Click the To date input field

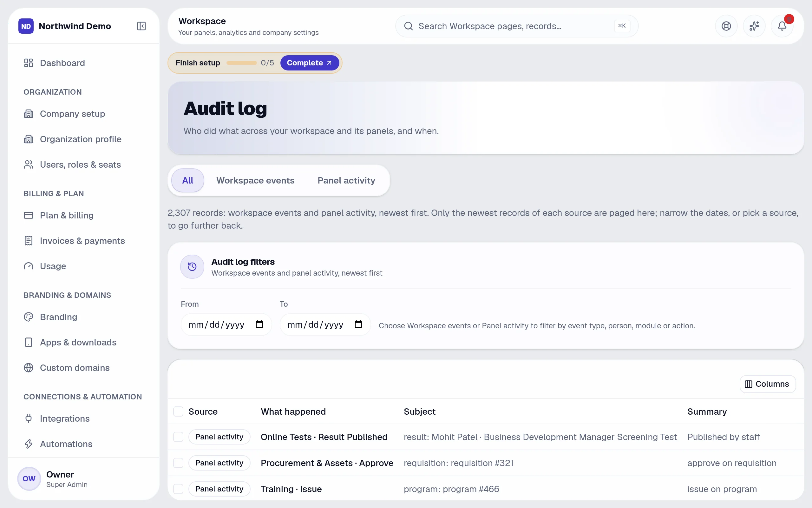325,324
